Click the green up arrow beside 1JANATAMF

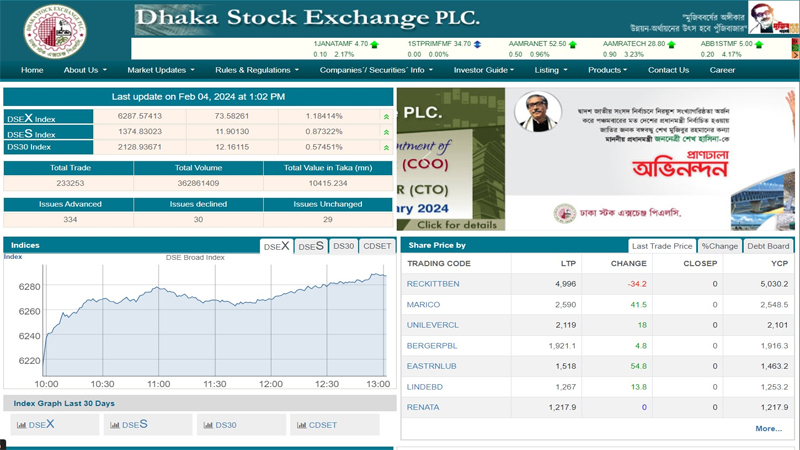(375, 45)
